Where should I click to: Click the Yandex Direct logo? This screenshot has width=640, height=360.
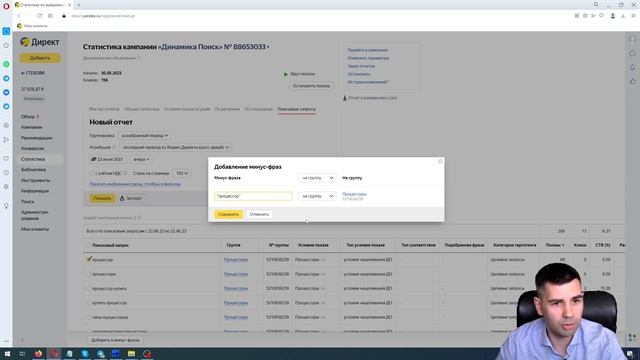click(x=40, y=42)
